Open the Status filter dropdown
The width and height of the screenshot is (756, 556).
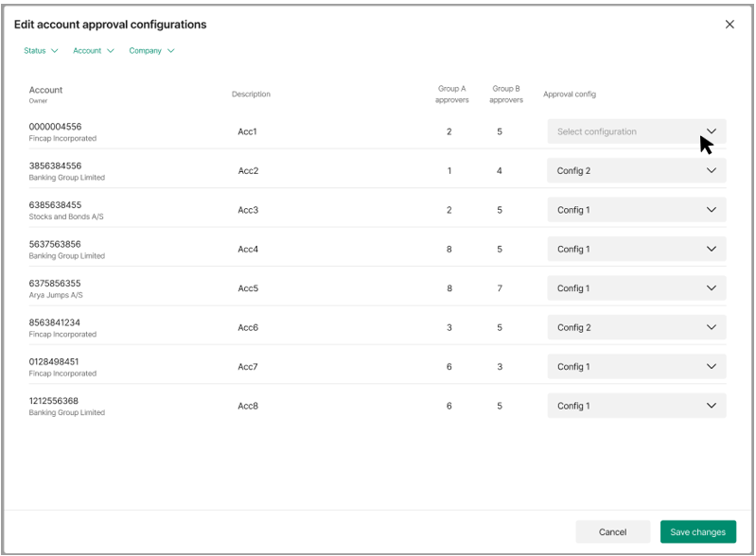tap(41, 51)
